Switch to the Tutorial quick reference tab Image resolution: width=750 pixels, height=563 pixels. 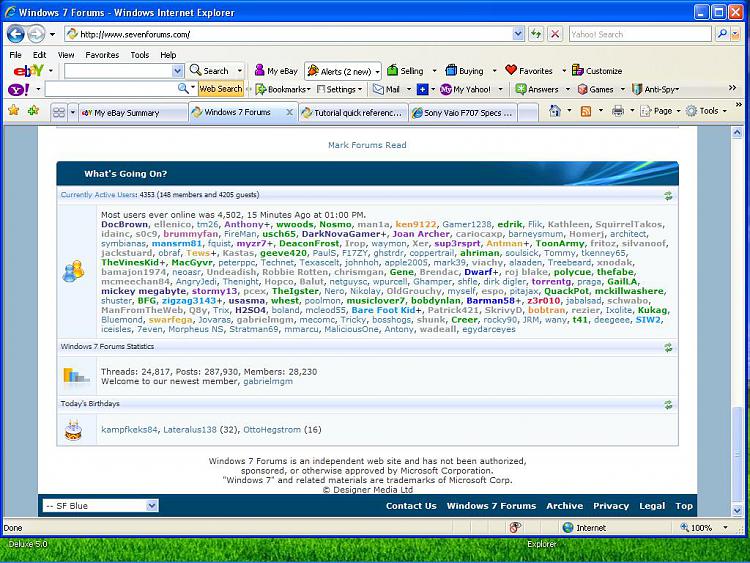(353, 113)
